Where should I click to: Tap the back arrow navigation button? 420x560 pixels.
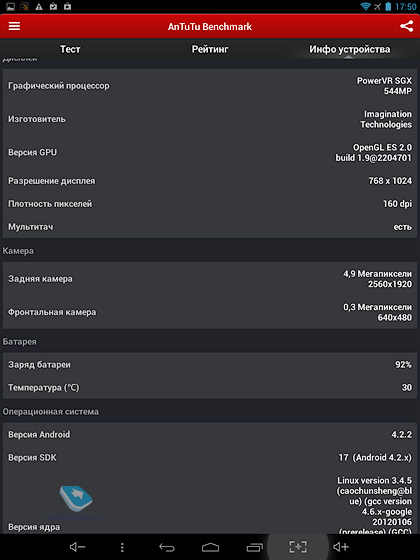[x=166, y=547]
